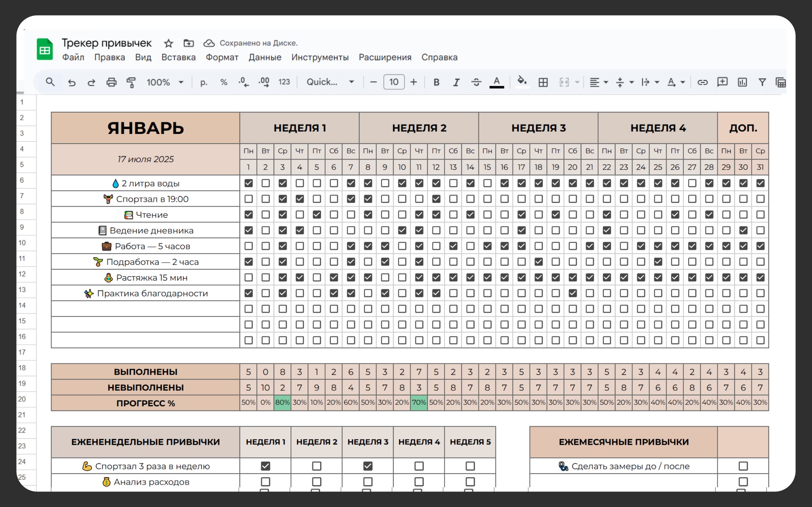Open table views icon
The height and width of the screenshot is (507, 812).
tap(781, 82)
